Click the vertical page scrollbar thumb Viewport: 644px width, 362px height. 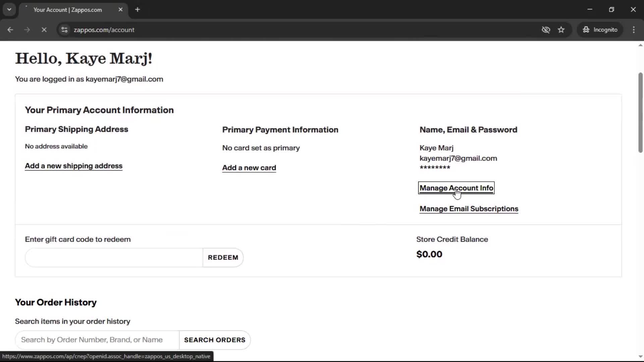point(640,112)
